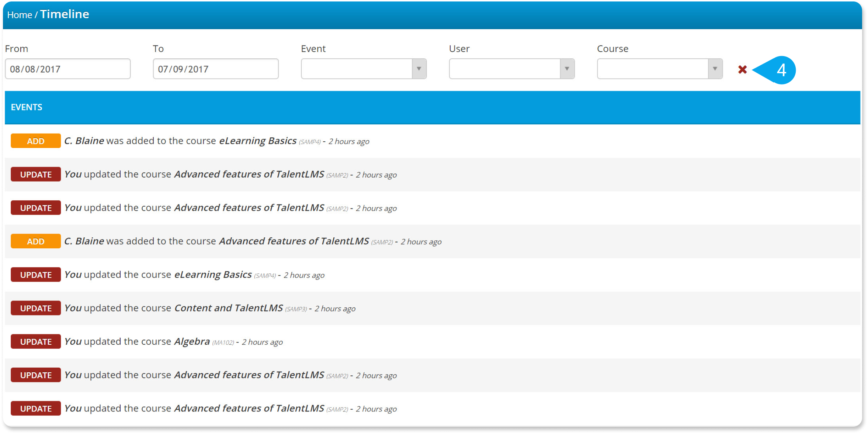Click UPDATE badge in Algebra row
Image resolution: width=868 pixels, height=434 pixels.
(x=36, y=342)
